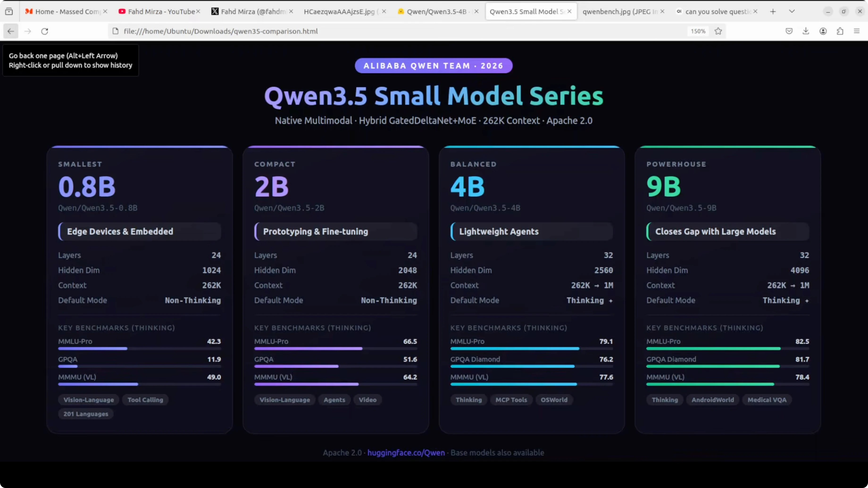Save page to Pocket icon

[x=789, y=31]
